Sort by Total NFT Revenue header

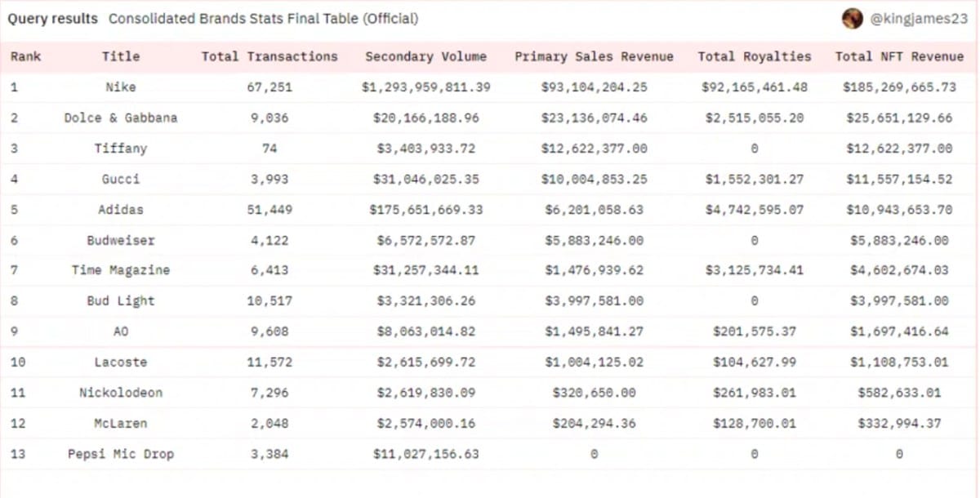click(899, 56)
